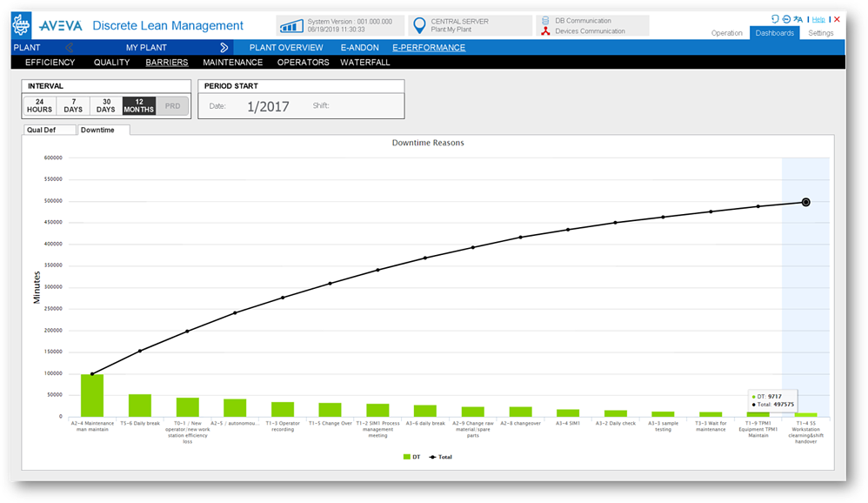Open the language translation icon
Image resolution: width=868 pixels, height=503 pixels.
(798, 19)
